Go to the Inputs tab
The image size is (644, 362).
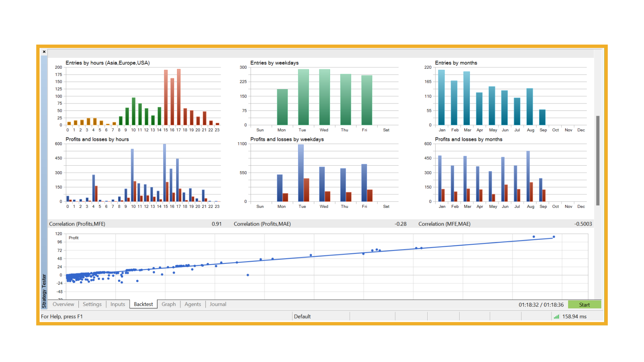117,304
